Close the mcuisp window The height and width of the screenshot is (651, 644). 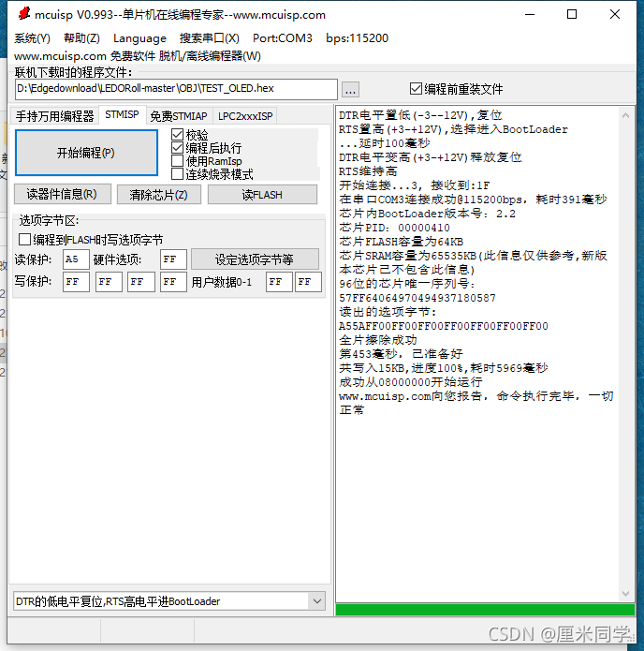[615, 14]
